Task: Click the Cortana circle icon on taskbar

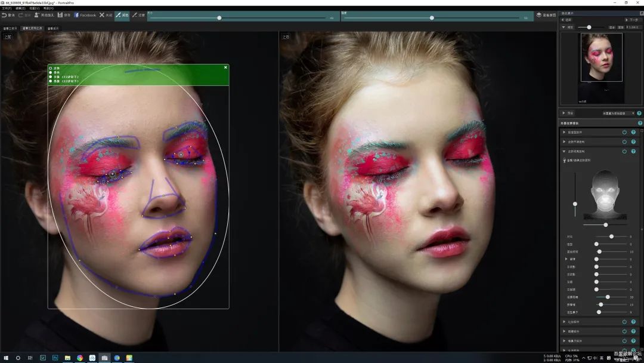Action: coord(18,358)
